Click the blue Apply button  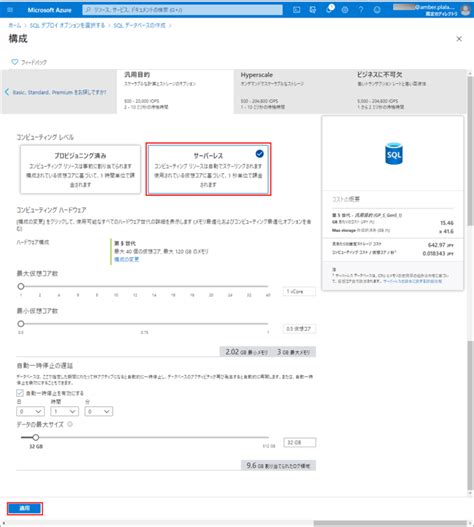click(25, 508)
